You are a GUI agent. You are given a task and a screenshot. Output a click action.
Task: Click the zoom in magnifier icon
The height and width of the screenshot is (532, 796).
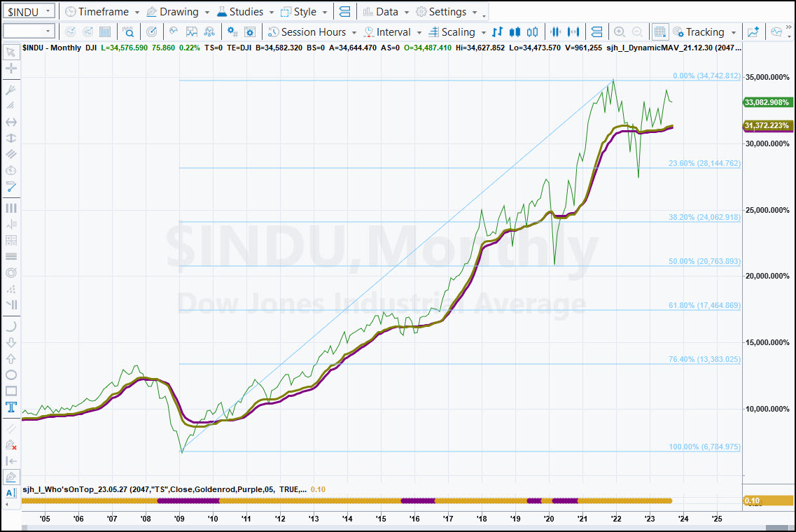(620, 32)
